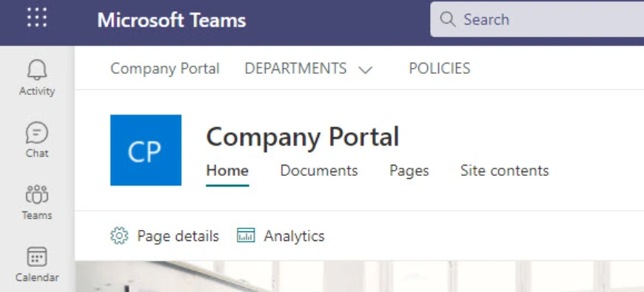The height and width of the screenshot is (292, 644).
Task: Open the app launcher waffle icon
Action: click(37, 18)
